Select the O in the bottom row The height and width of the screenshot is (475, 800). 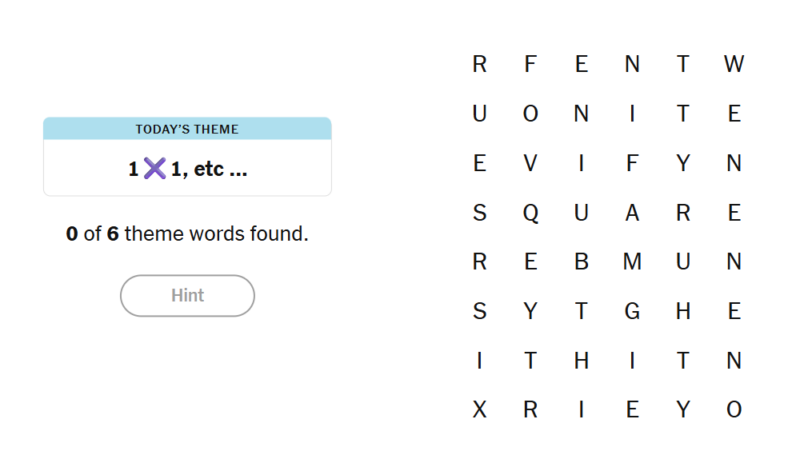click(734, 410)
